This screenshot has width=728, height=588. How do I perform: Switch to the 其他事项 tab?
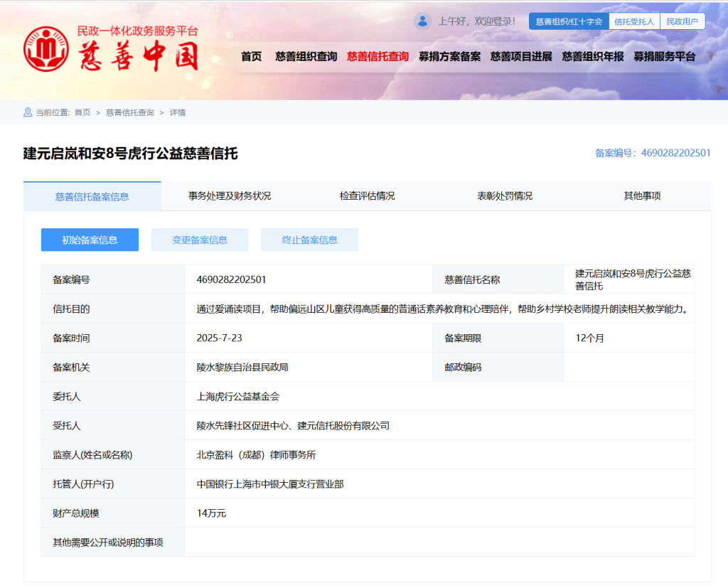click(642, 196)
